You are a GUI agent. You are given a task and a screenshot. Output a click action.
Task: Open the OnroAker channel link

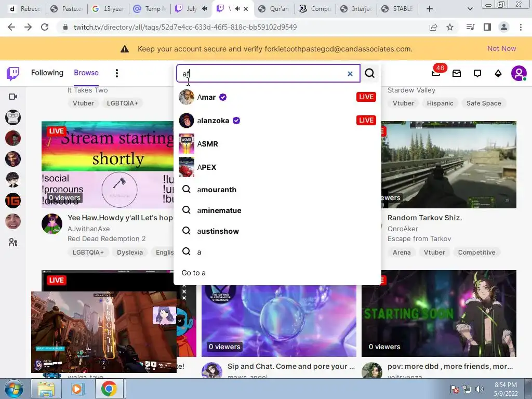403,229
